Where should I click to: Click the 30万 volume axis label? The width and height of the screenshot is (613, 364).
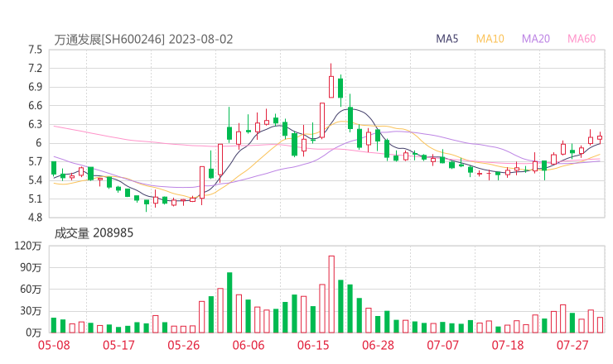pyautogui.click(x=31, y=311)
